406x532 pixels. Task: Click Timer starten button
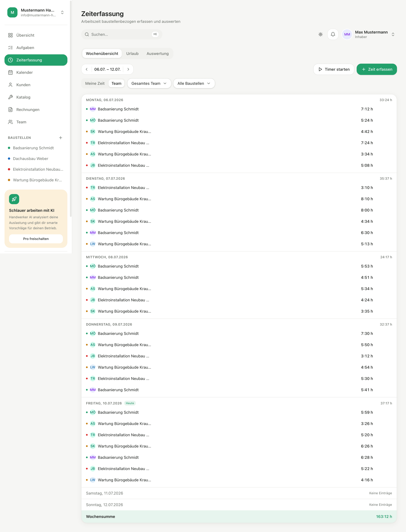coord(334,69)
